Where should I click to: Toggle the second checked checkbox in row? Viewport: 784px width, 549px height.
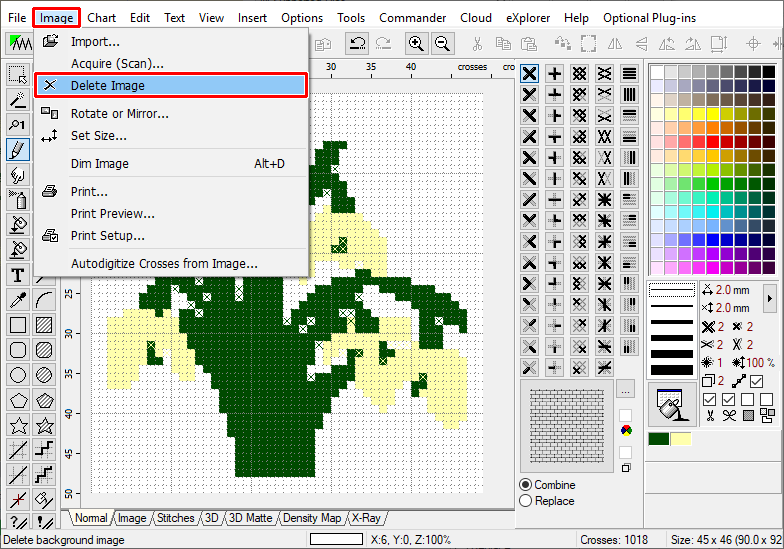[728, 400]
